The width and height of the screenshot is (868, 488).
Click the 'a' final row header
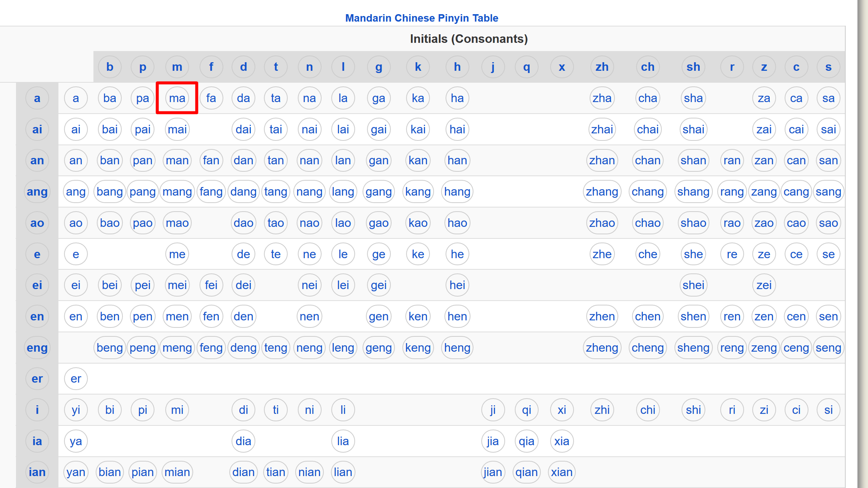tap(37, 98)
